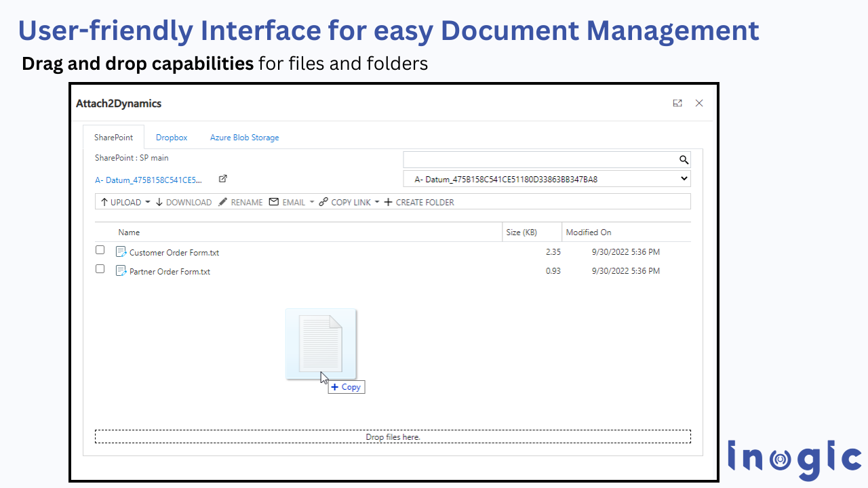
Task: Click the Download arrow icon
Action: 159,202
